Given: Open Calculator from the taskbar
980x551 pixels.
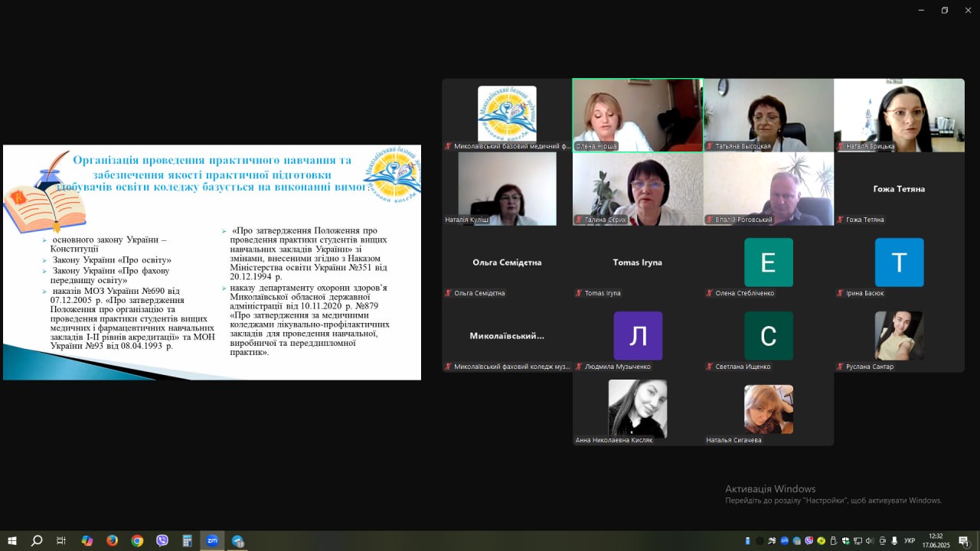Looking at the screenshot, I should click(x=187, y=541).
